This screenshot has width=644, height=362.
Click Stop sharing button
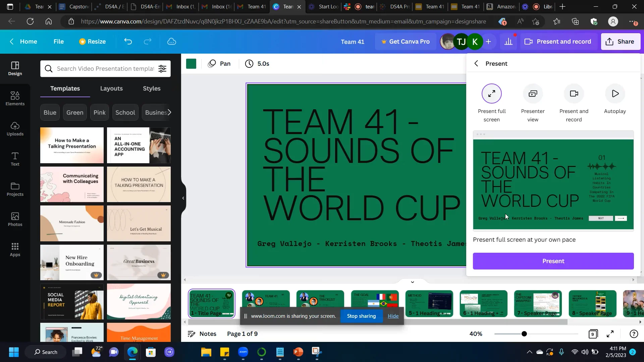click(361, 316)
